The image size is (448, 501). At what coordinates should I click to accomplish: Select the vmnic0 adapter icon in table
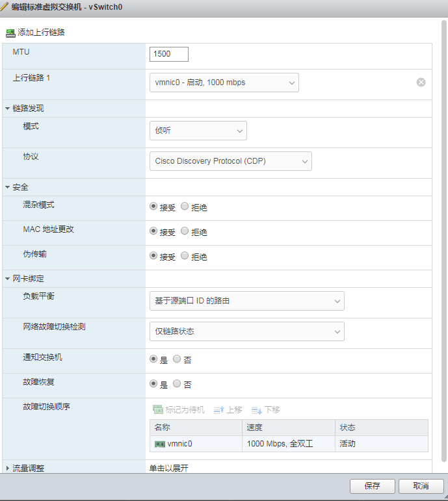point(159,444)
